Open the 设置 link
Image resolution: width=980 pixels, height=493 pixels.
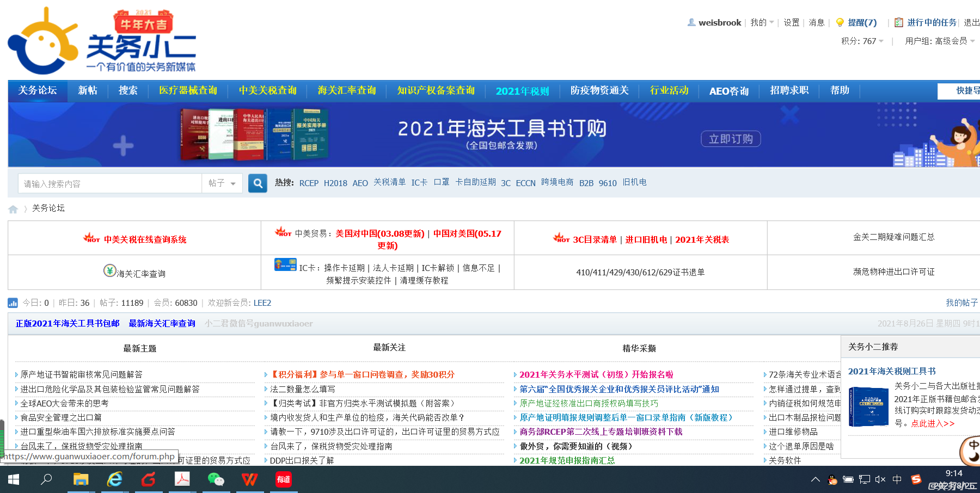pyautogui.click(x=791, y=22)
